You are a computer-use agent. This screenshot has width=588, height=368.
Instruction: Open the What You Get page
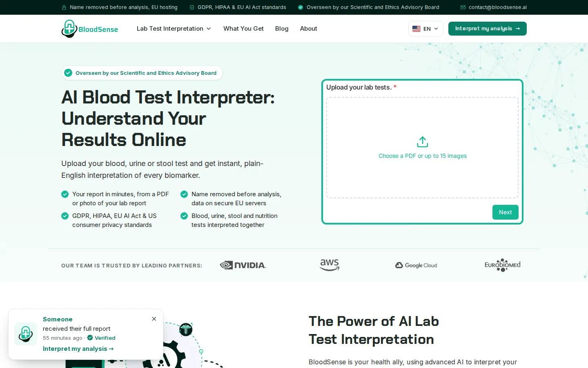coord(243,29)
